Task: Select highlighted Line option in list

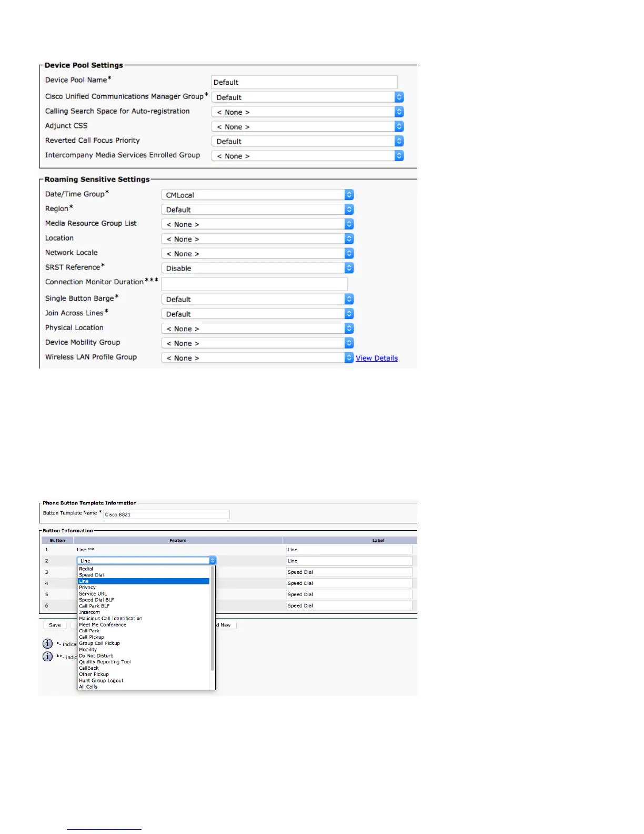Action: click(144, 581)
